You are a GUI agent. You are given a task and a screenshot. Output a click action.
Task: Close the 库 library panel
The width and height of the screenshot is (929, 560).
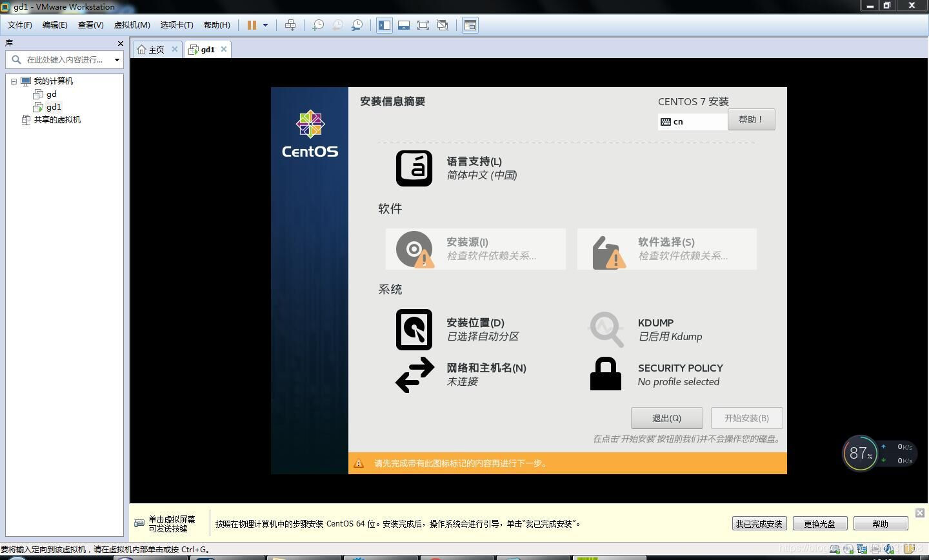click(x=120, y=43)
